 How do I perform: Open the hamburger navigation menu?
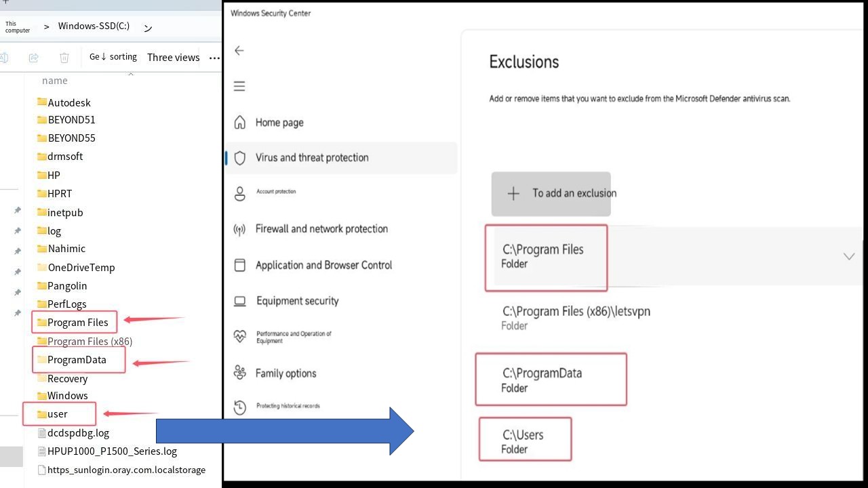point(239,86)
